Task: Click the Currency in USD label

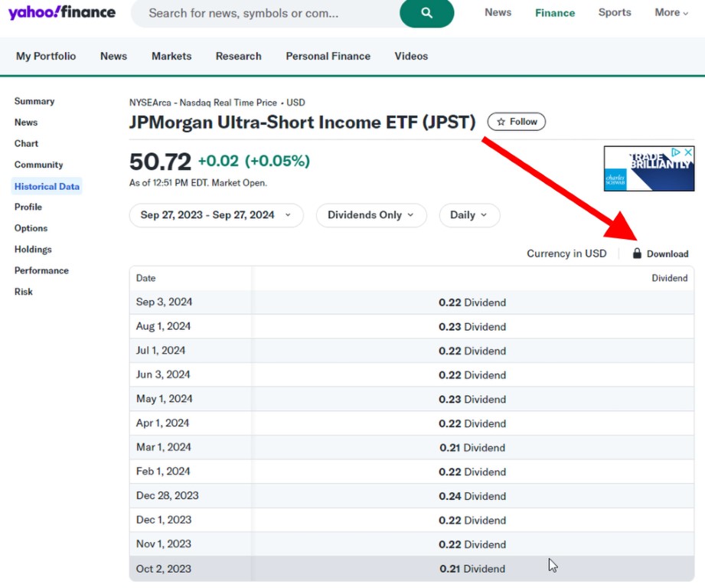Action: (x=566, y=253)
